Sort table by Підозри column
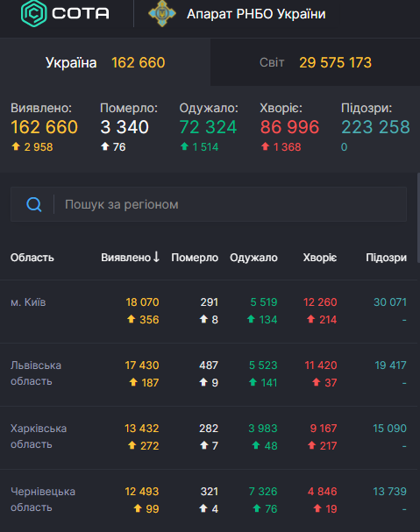Viewport: 420px width, 532px height. (386, 258)
